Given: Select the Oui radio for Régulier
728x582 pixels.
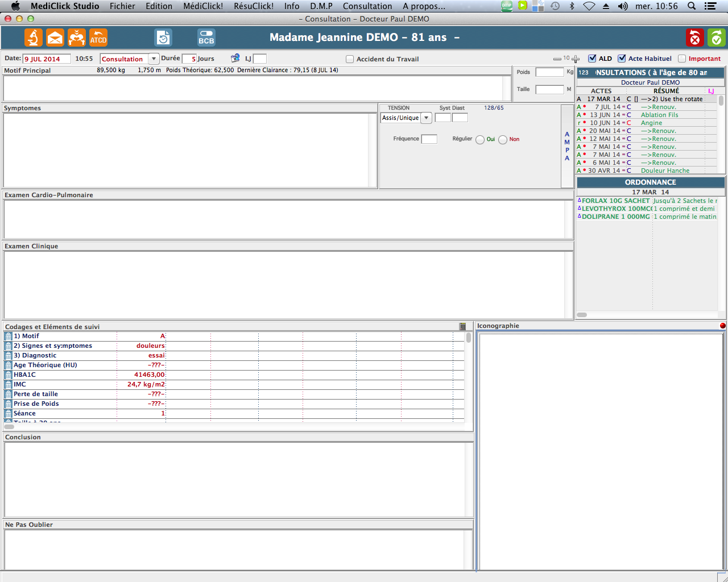Looking at the screenshot, I should tap(480, 140).
